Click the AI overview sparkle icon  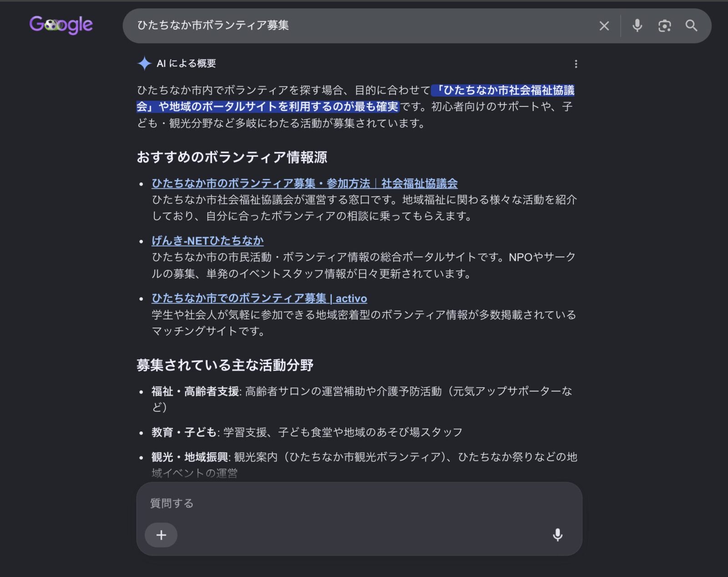point(144,63)
